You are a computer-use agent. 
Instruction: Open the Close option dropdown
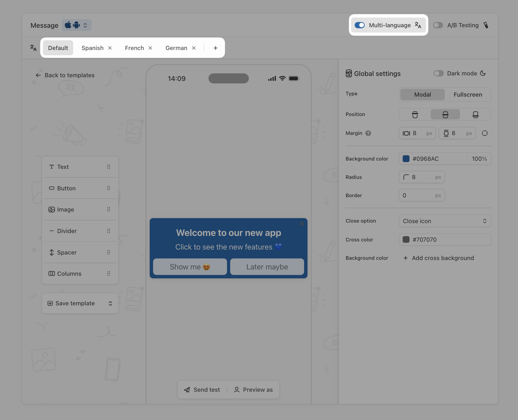(x=445, y=221)
